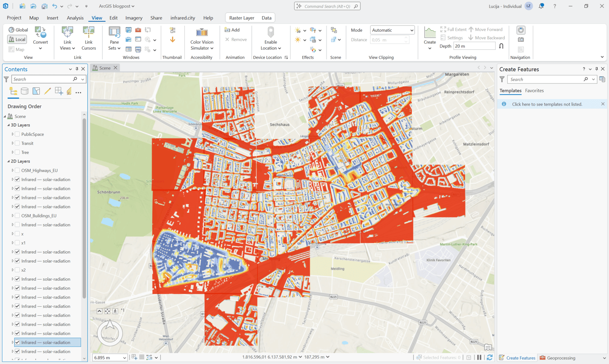Collapse the 2D Layers group
609x364 pixels.
tap(9, 161)
